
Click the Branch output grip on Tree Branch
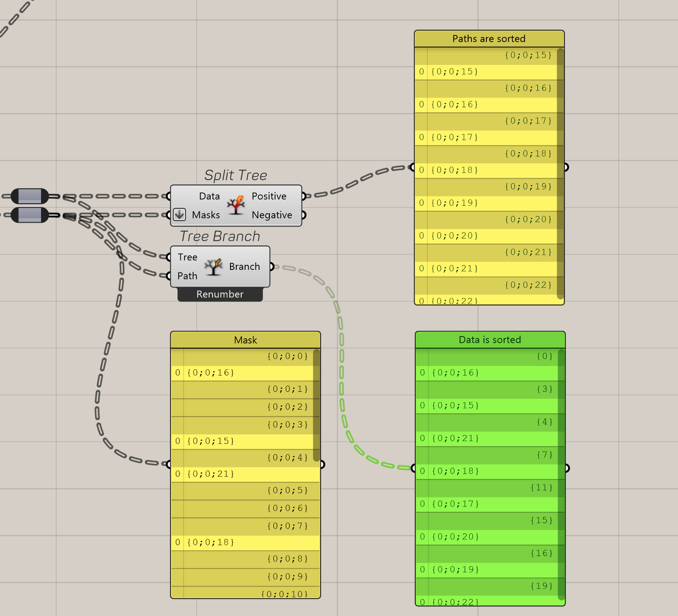[x=271, y=266]
